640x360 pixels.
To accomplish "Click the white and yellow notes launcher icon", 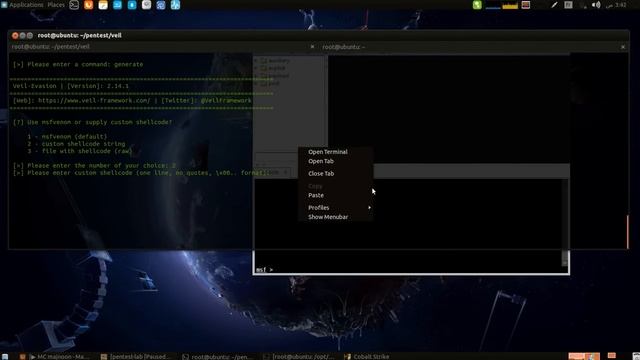I will 103,5.
